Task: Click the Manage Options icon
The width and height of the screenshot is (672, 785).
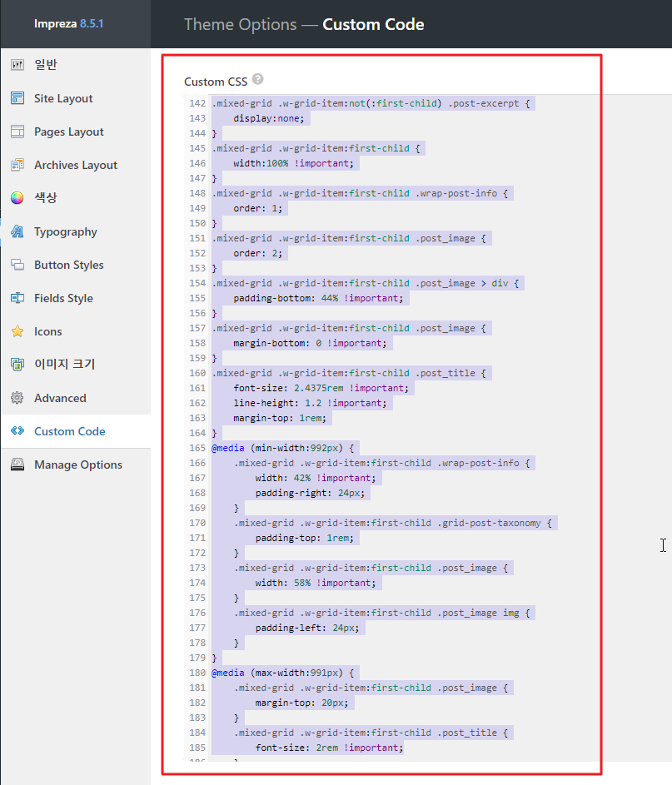Action: [17, 465]
